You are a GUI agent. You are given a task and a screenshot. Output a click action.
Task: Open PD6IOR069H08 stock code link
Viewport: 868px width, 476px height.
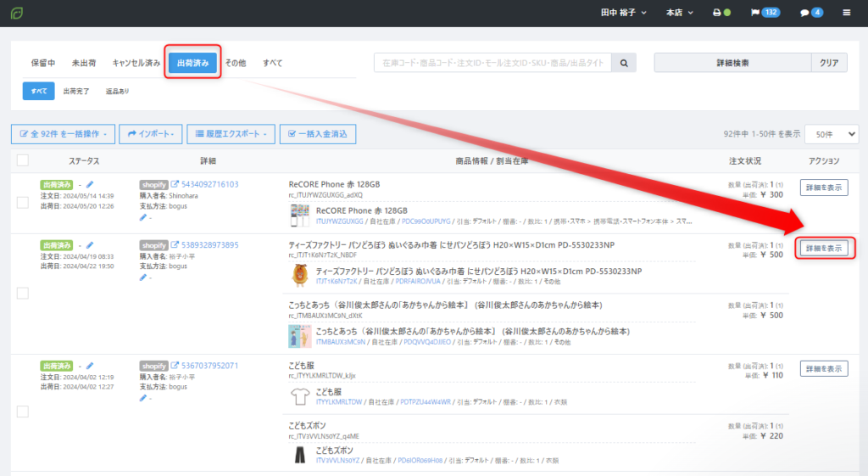(x=420, y=461)
